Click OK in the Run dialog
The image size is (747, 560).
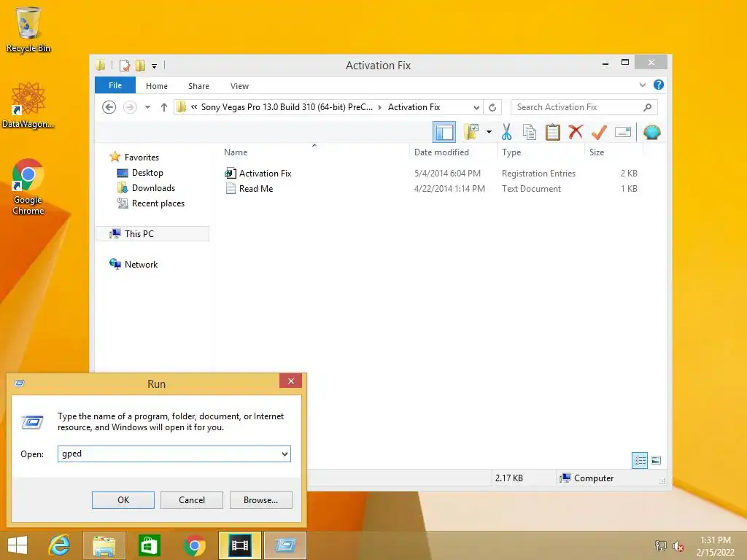pos(123,500)
